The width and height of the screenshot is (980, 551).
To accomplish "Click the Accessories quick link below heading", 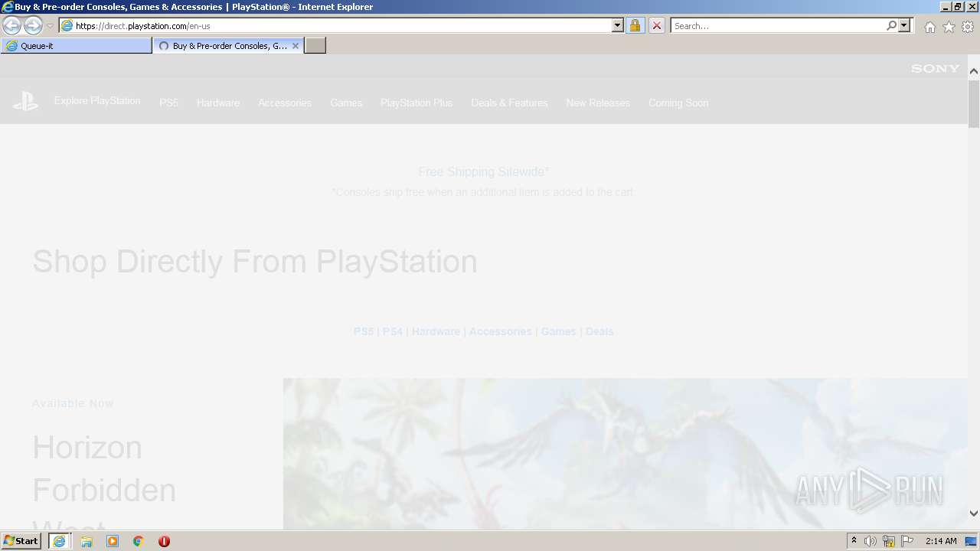I will pos(500,331).
